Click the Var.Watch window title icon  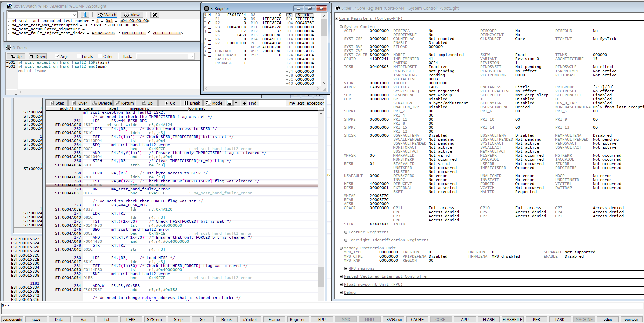tap(9, 6)
